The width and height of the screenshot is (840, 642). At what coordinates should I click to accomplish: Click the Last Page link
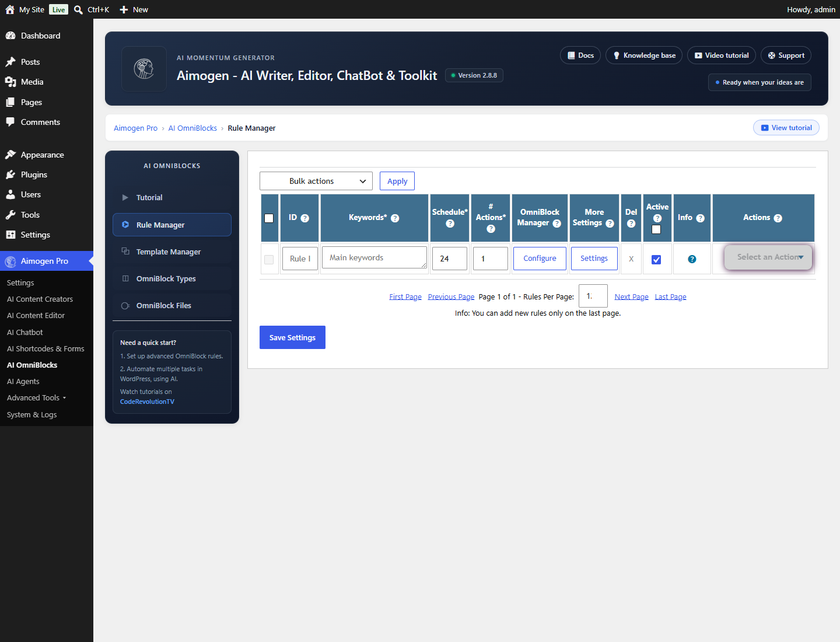(x=670, y=296)
